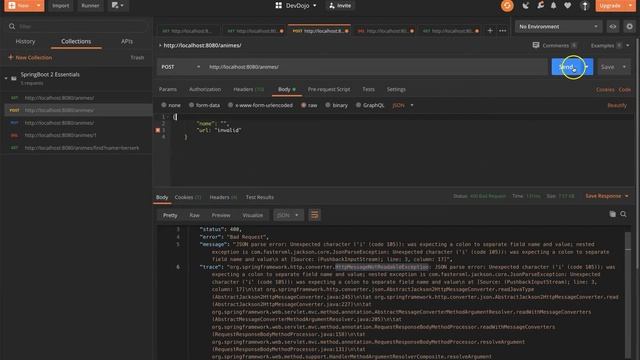Image resolution: width=640 pixels, height=360 pixels.
Task: Click Beautify link
Action: coord(617,105)
